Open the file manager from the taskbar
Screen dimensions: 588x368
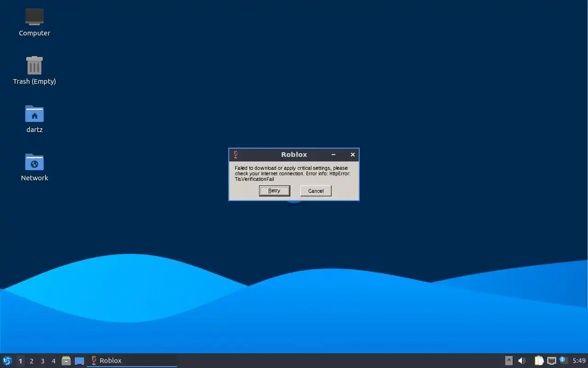pyautogui.click(x=66, y=361)
